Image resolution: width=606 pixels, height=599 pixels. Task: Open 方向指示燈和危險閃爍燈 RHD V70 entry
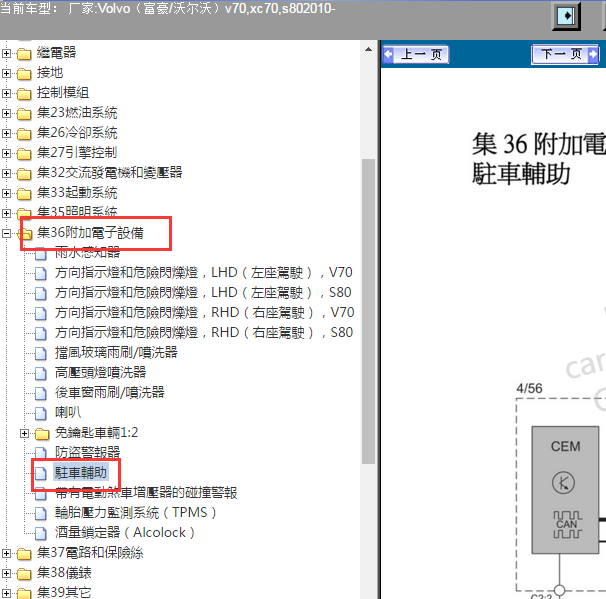(x=204, y=313)
